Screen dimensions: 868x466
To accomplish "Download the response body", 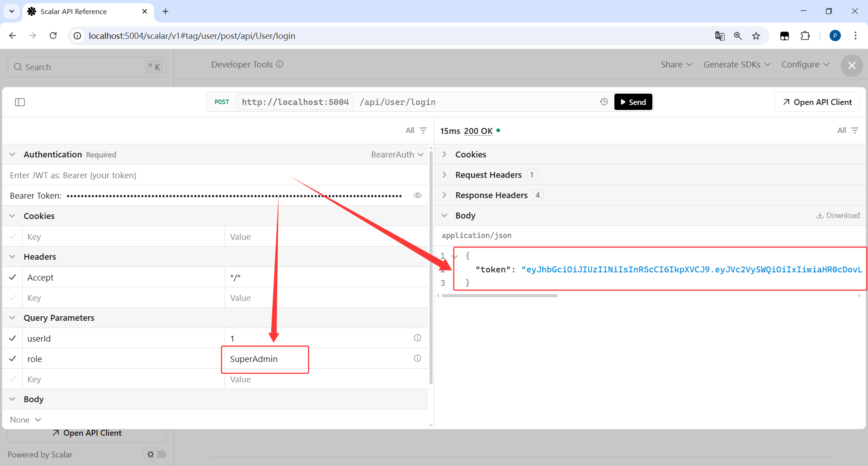I will point(838,215).
